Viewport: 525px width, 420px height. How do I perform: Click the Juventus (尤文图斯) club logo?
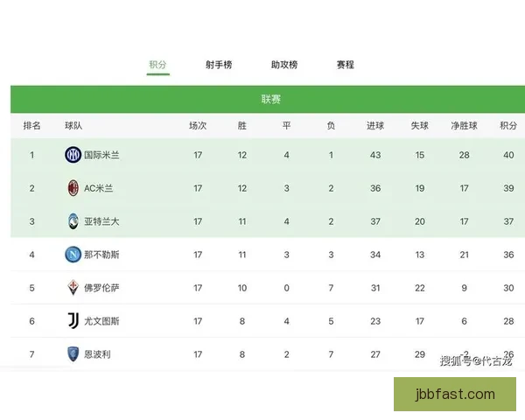coord(73,321)
